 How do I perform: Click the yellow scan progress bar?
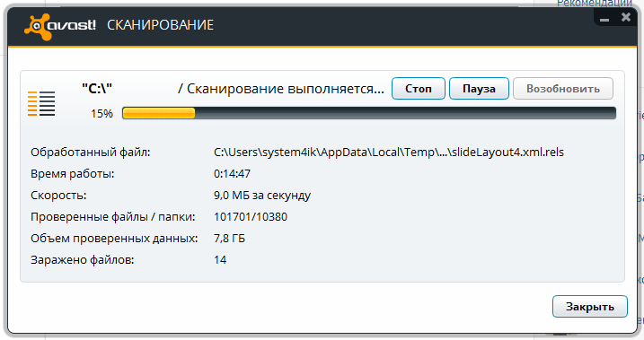click(369, 113)
